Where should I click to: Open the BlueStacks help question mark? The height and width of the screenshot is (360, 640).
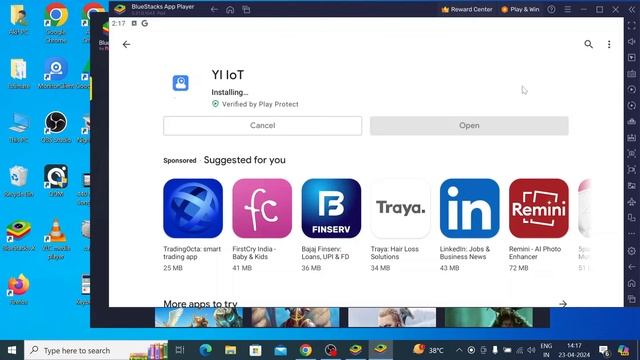pyautogui.click(x=551, y=9)
